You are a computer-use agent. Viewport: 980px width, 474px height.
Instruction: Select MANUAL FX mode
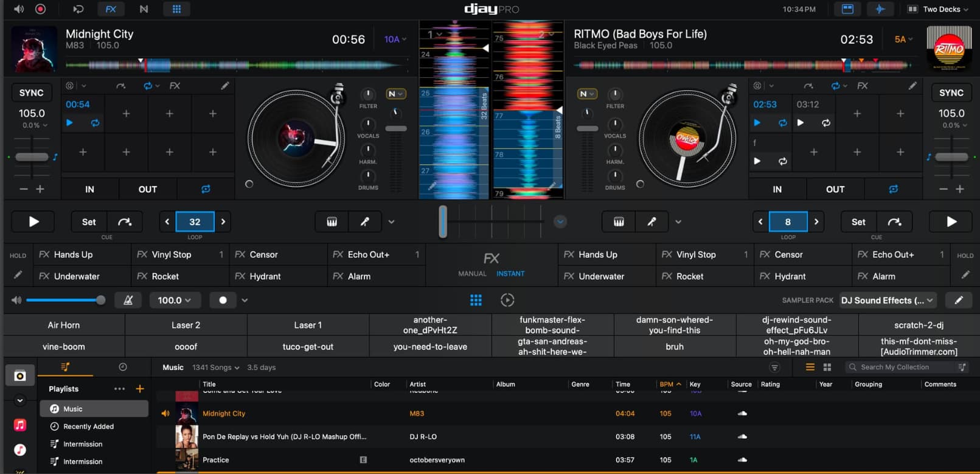coord(472,273)
